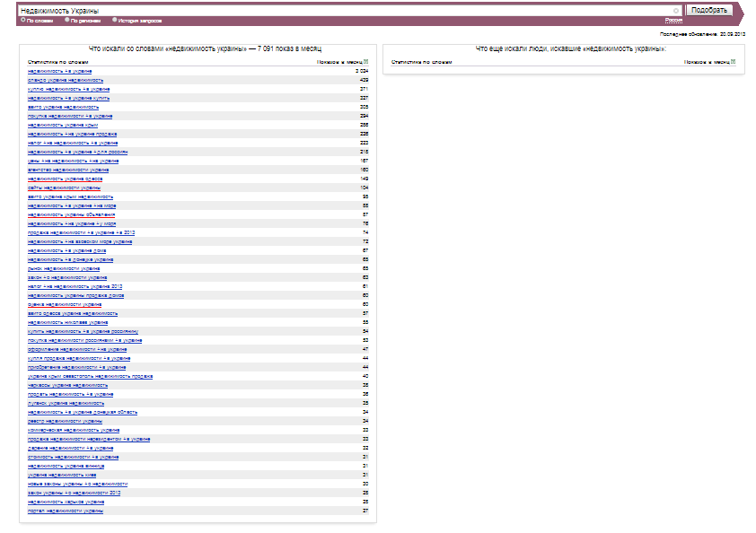Viewport: 756px width, 533px height.
Task: Open link 'недвижимость +в украине' with 3 024 shows
Action: tap(60, 71)
